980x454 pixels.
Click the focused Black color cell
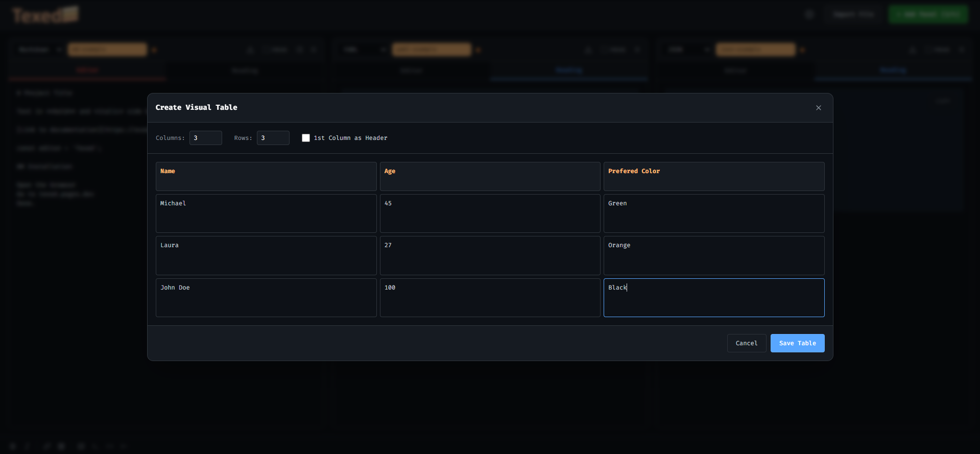(713, 298)
